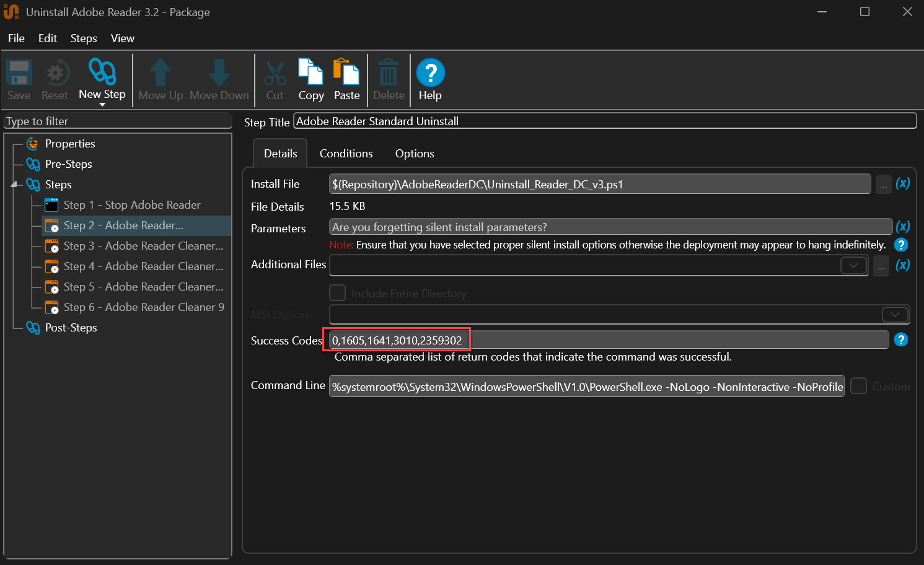This screenshot has height=565, width=924.
Task: Select Pre-Steps in the tree
Action: point(68,164)
